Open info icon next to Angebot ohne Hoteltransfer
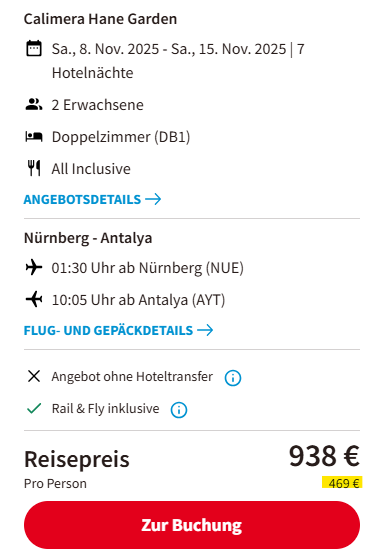The image size is (384, 555). pyautogui.click(x=233, y=378)
